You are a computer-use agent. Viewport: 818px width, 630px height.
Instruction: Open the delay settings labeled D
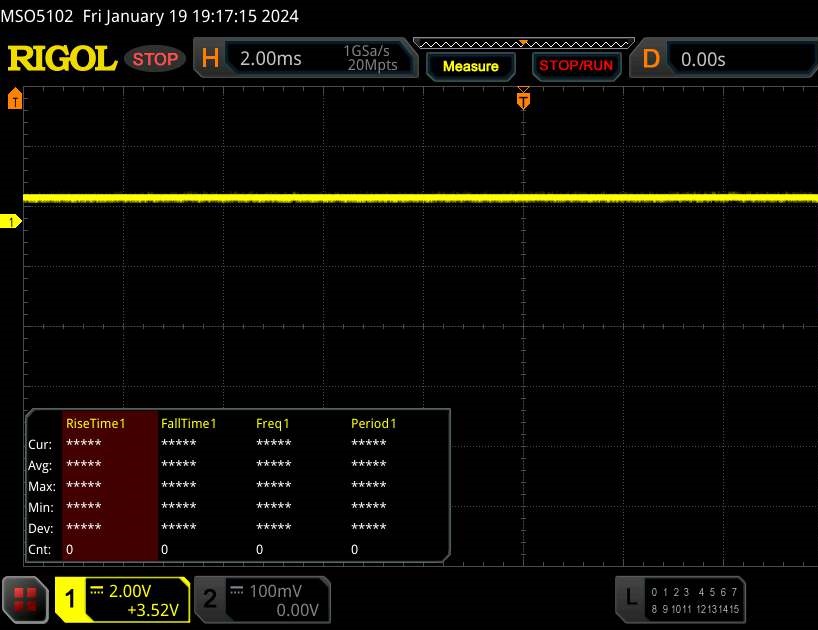[x=651, y=59]
